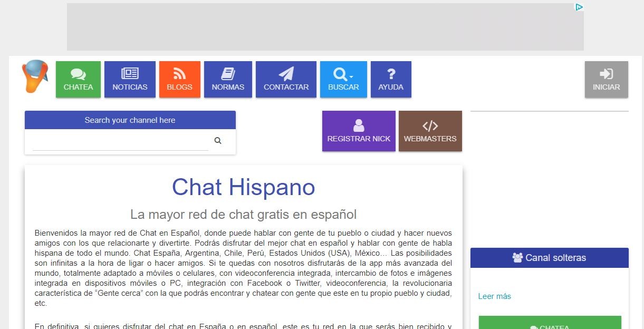Click inside the channel search input field
The image size is (644, 329).
coord(119,141)
